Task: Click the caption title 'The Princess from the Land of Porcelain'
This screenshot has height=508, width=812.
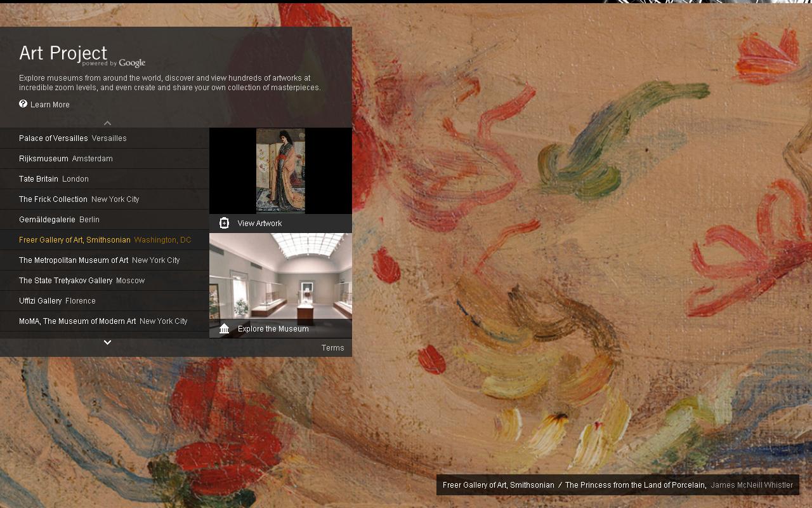Action: pyautogui.click(x=636, y=485)
